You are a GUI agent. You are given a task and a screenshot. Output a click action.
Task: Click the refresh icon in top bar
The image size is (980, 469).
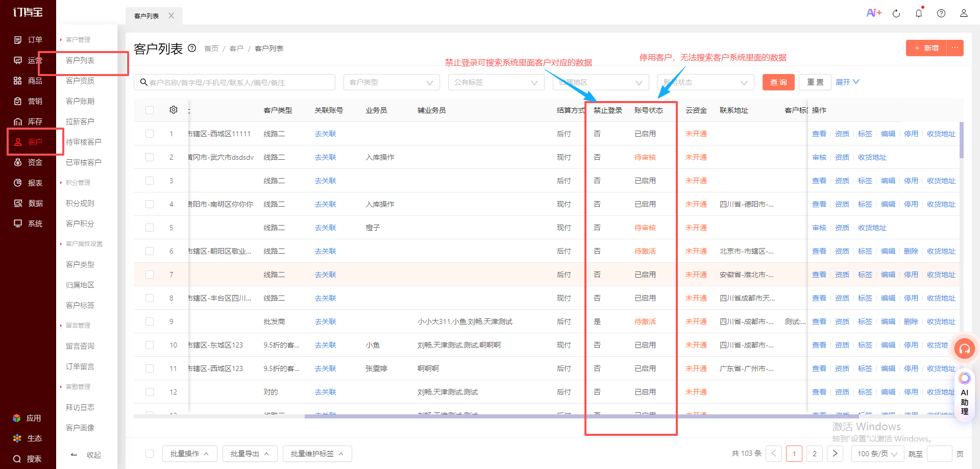click(896, 14)
